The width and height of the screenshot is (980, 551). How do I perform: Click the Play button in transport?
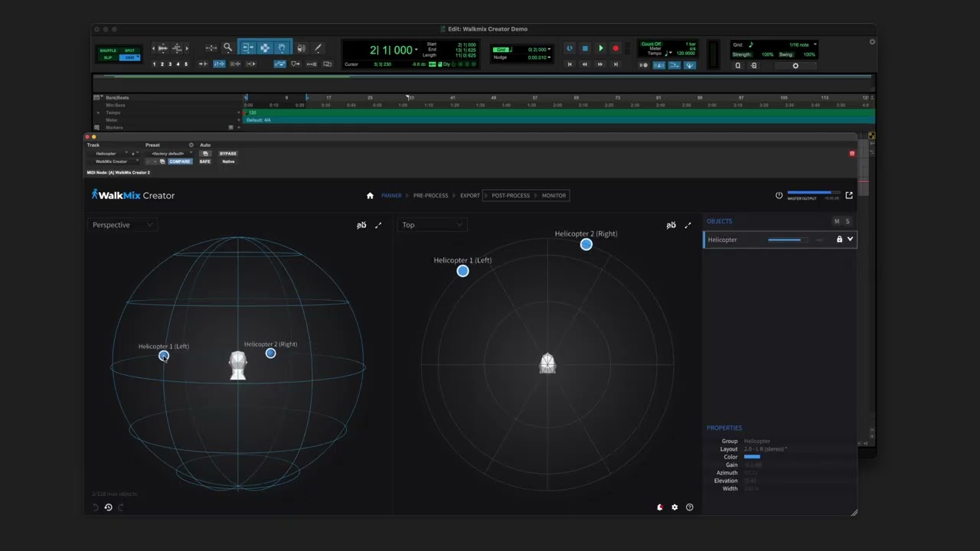click(600, 48)
